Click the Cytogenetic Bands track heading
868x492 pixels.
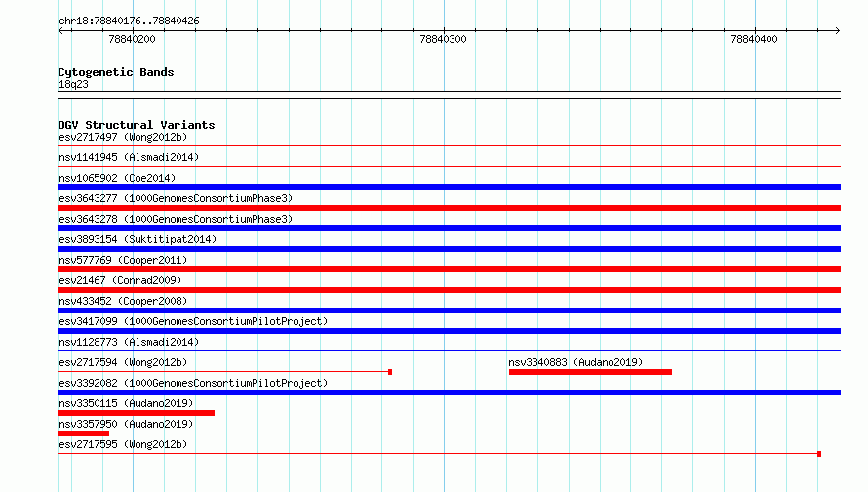pos(116,72)
